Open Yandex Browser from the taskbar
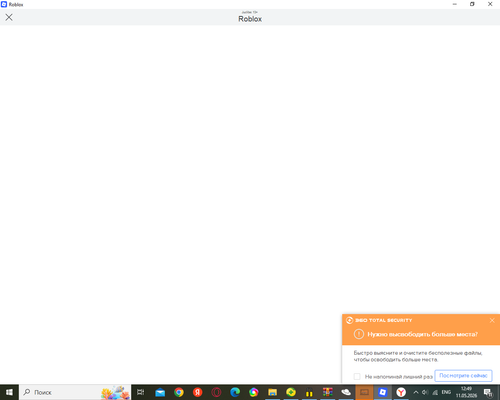This screenshot has height=400, width=500. [401, 392]
